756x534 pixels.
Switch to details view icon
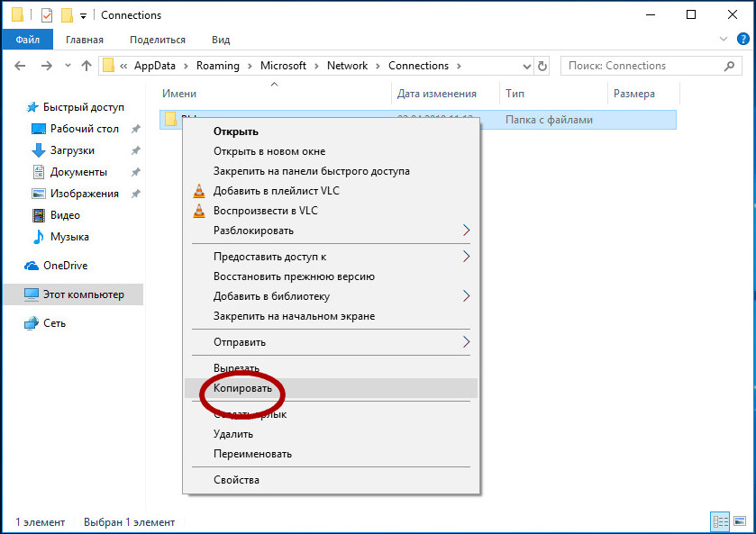(x=720, y=521)
